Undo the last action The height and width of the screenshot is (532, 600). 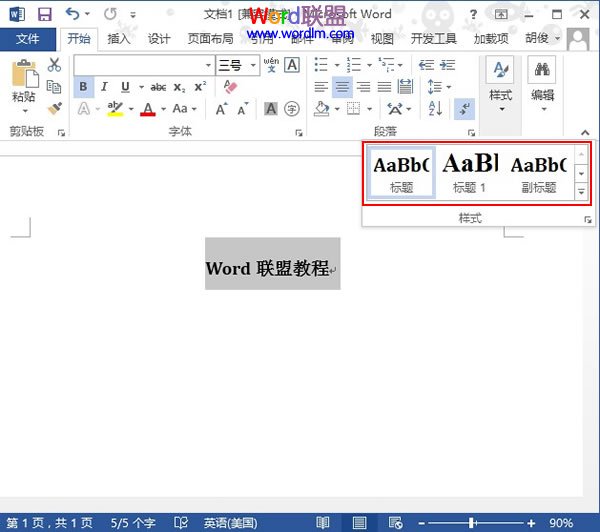[72, 14]
